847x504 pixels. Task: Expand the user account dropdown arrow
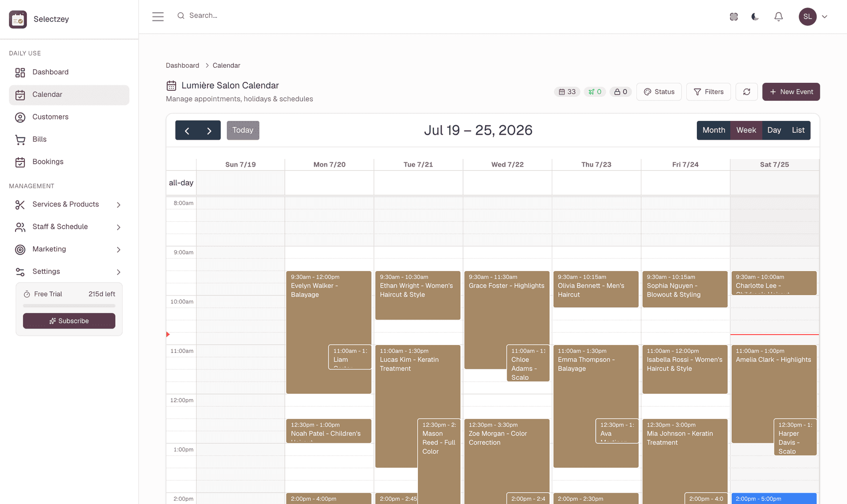[824, 16]
